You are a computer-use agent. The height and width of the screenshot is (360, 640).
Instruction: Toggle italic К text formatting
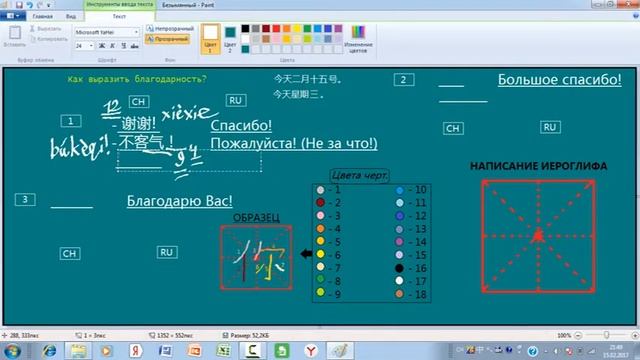[113, 46]
